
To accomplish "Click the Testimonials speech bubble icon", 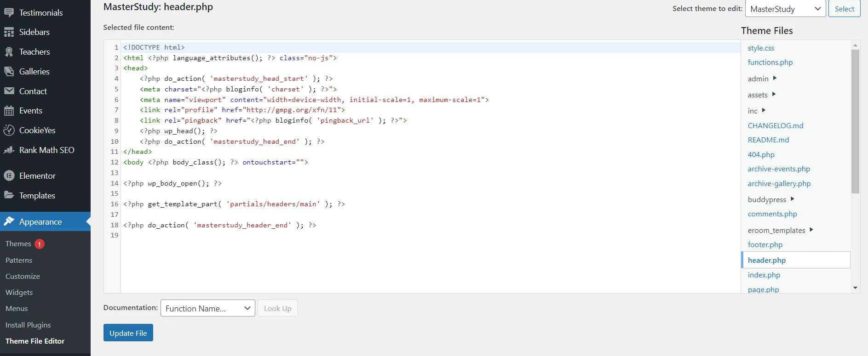I will coord(9,13).
